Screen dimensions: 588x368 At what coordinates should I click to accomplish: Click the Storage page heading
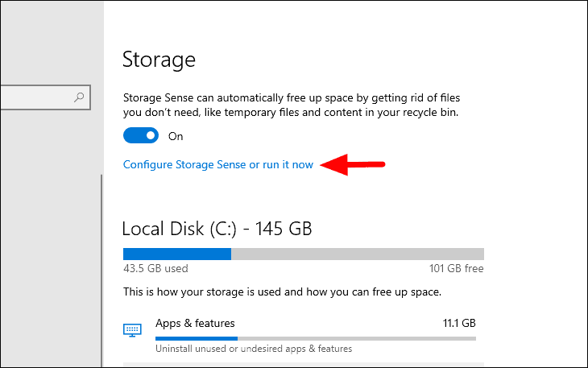(159, 59)
